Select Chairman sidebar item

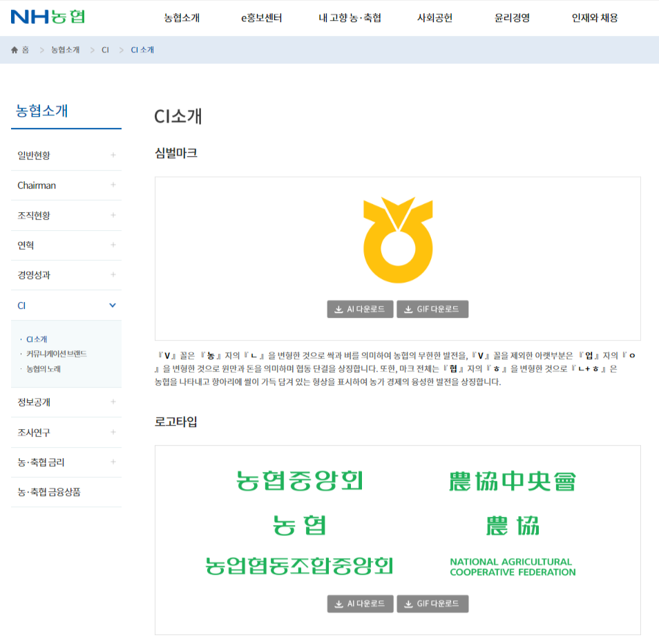pyautogui.click(x=37, y=185)
